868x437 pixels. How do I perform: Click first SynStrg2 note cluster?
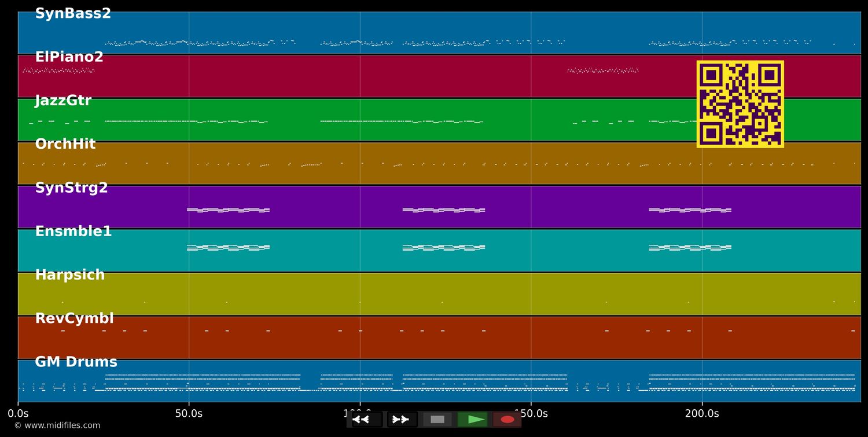point(228,210)
